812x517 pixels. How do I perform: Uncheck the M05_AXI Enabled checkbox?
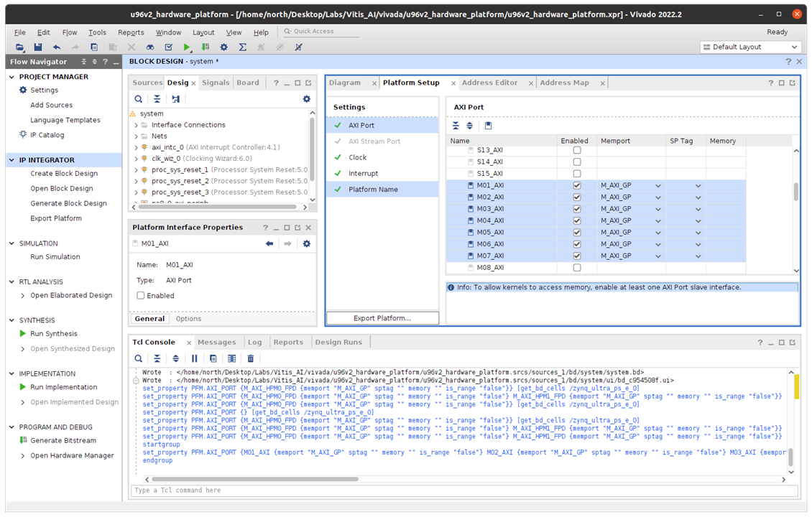coord(577,233)
